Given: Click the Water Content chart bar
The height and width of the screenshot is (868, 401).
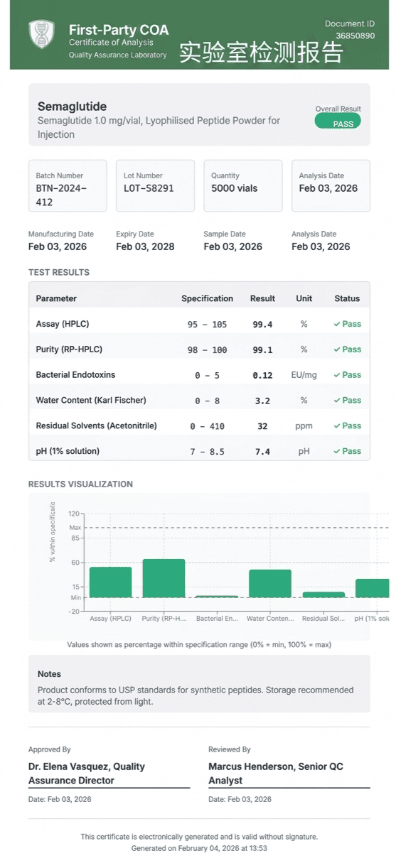Looking at the screenshot, I should click(x=270, y=583).
